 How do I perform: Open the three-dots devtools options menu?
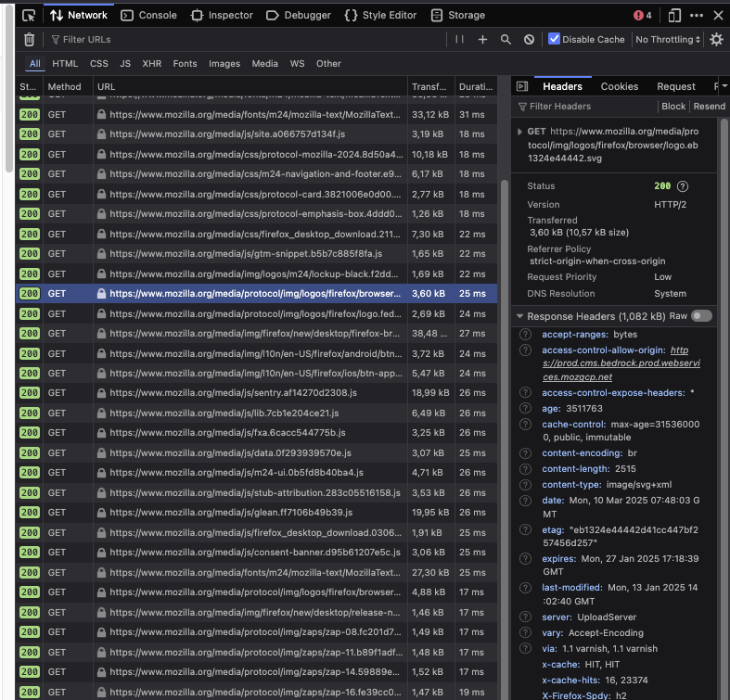(697, 16)
